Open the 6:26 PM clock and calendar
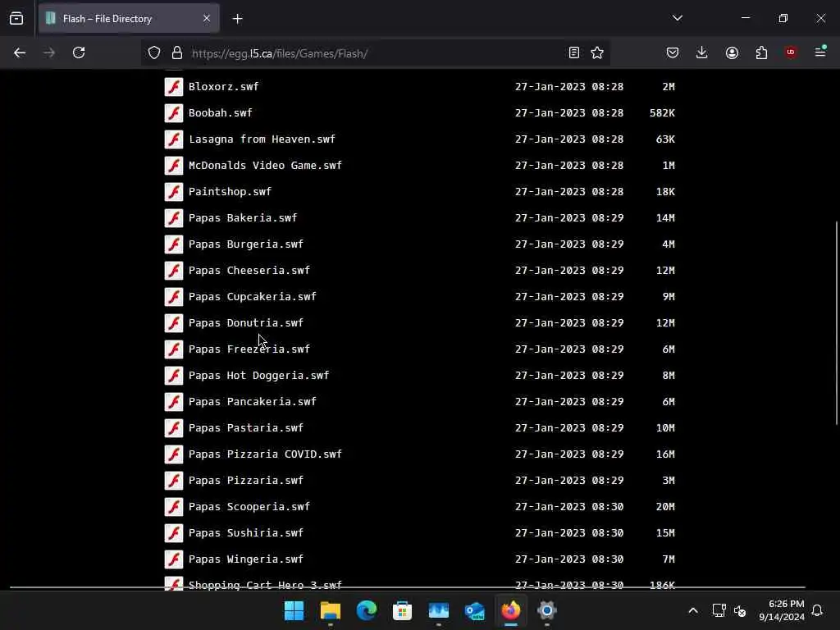Image resolution: width=840 pixels, height=630 pixels. (x=782, y=610)
